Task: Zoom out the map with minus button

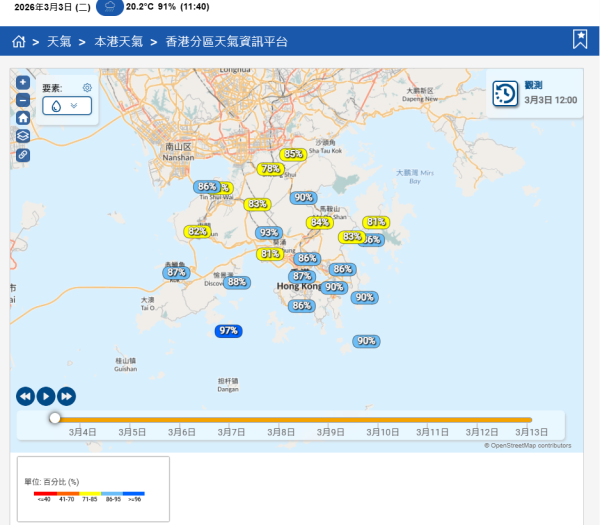Action: tap(23, 100)
